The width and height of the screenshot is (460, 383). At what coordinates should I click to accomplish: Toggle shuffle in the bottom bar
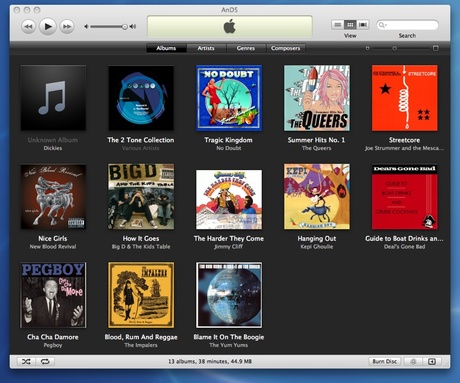[26, 361]
